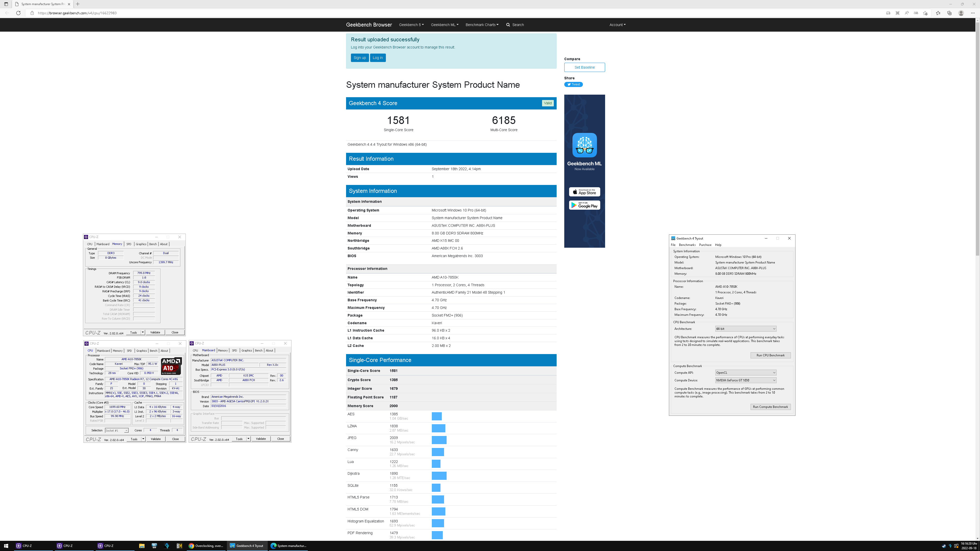Screen dimensions: 980x551
Task: Click the Tweet share button
Action: tap(574, 84)
